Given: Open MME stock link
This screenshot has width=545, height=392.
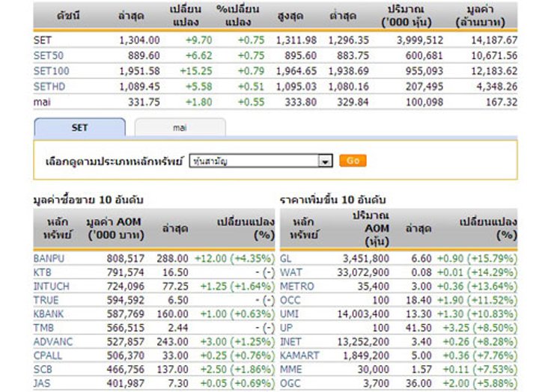Looking at the screenshot, I should click(291, 370).
